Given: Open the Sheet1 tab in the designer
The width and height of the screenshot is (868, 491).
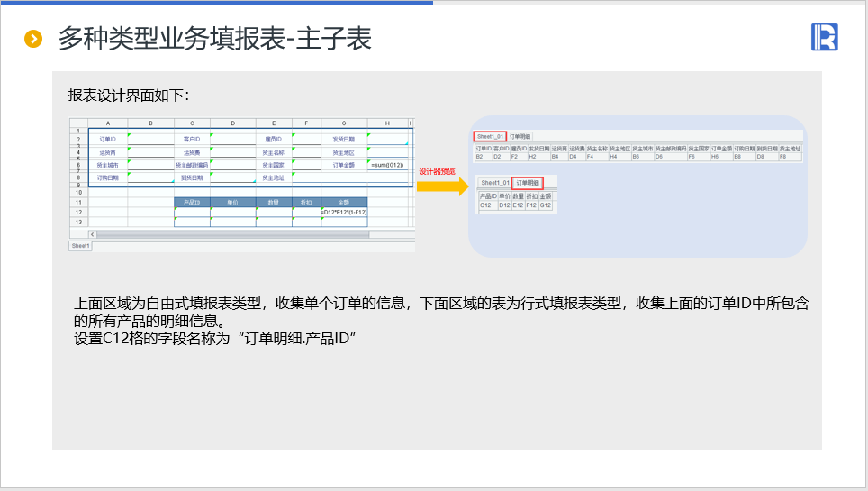Looking at the screenshot, I should click(80, 246).
